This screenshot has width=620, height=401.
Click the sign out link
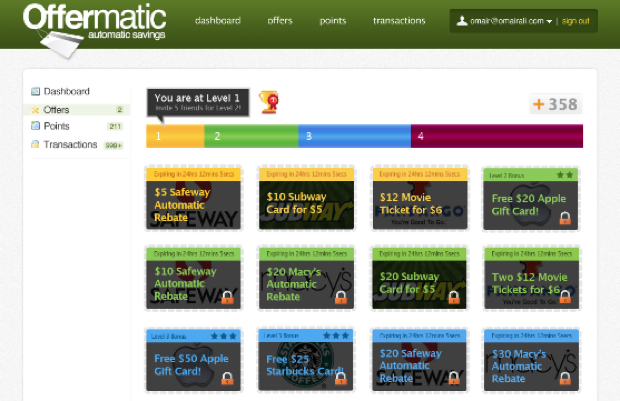[x=575, y=21]
